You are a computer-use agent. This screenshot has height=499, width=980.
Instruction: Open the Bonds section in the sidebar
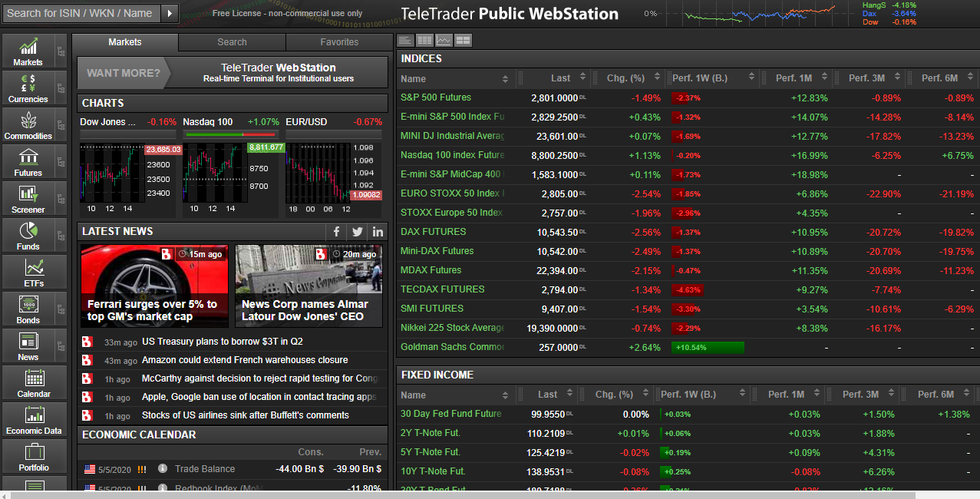coord(28,309)
